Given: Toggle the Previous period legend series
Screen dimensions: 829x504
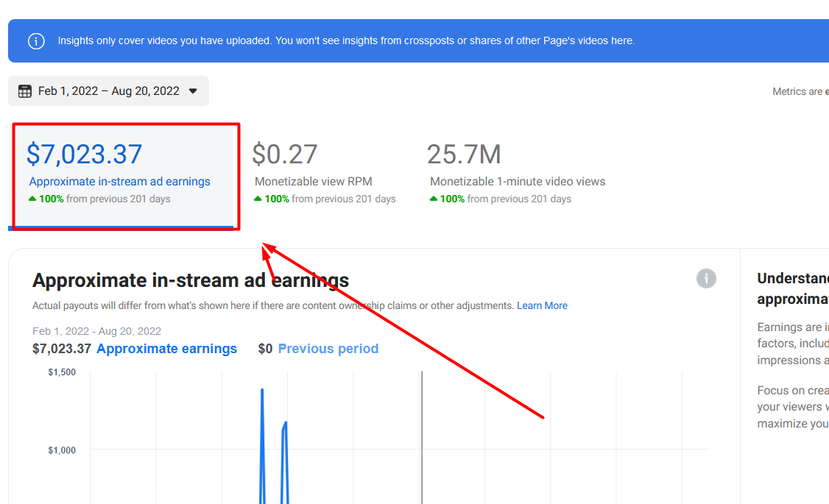Looking at the screenshot, I should tap(328, 349).
